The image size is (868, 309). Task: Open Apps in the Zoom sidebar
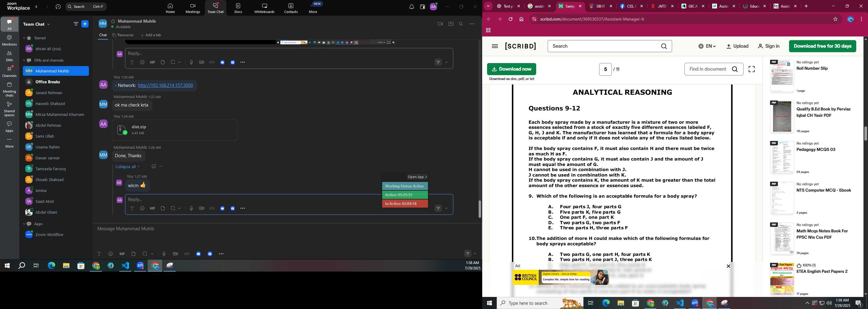point(9,127)
